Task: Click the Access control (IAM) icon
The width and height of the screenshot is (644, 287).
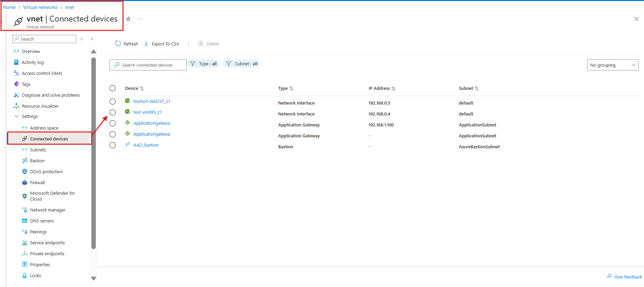Action: click(16, 73)
